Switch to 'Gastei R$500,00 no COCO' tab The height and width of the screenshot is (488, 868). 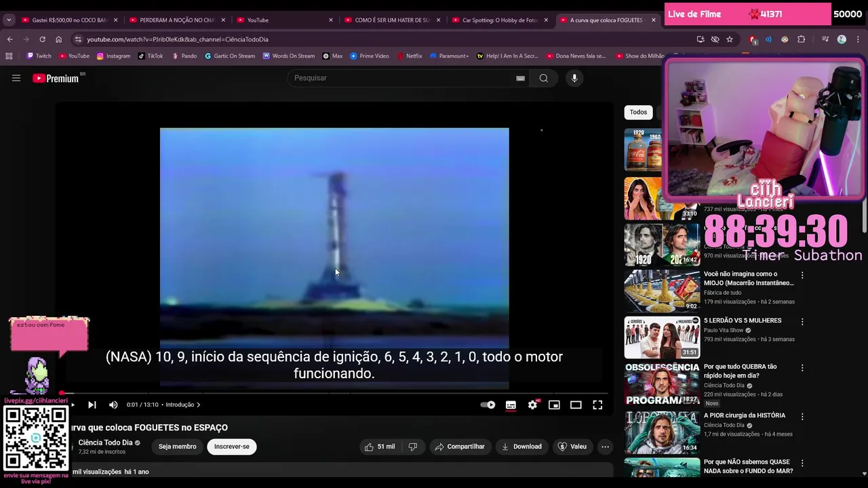(x=68, y=20)
